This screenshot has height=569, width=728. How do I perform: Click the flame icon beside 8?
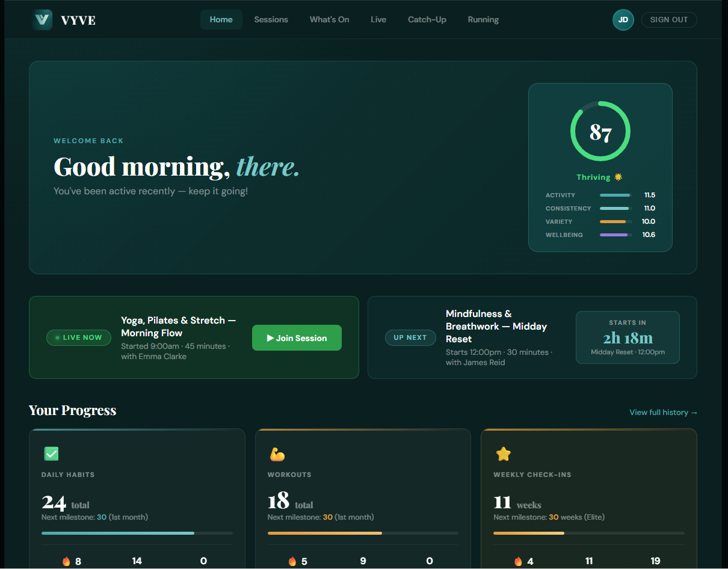point(66,561)
